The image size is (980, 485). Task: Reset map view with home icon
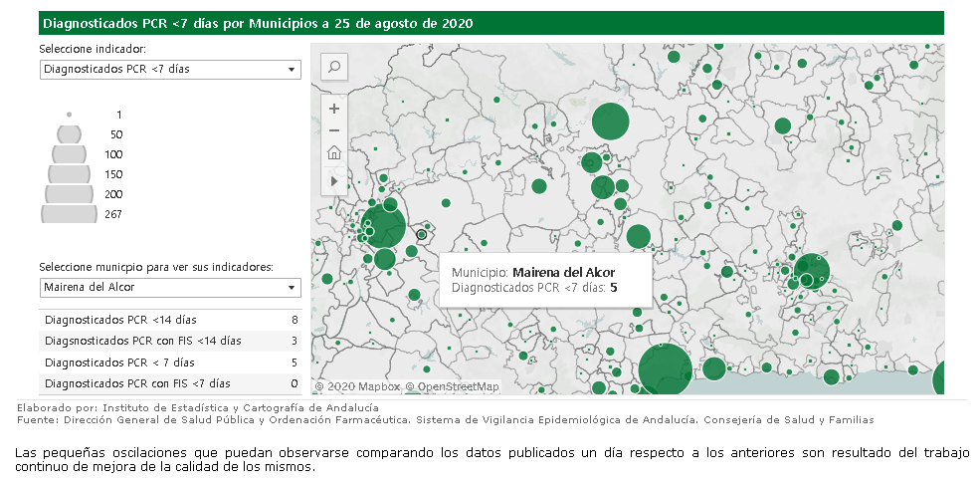[334, 152]
